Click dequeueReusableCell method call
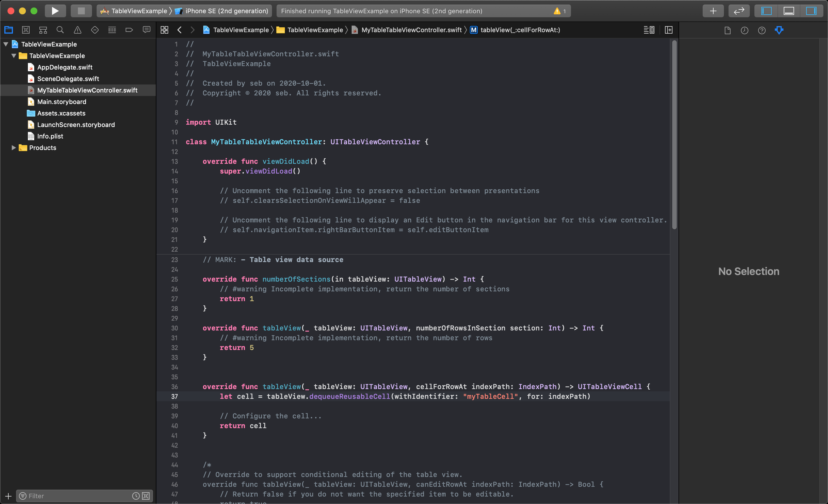The image size is (828, 504). [x=350, y=396]
